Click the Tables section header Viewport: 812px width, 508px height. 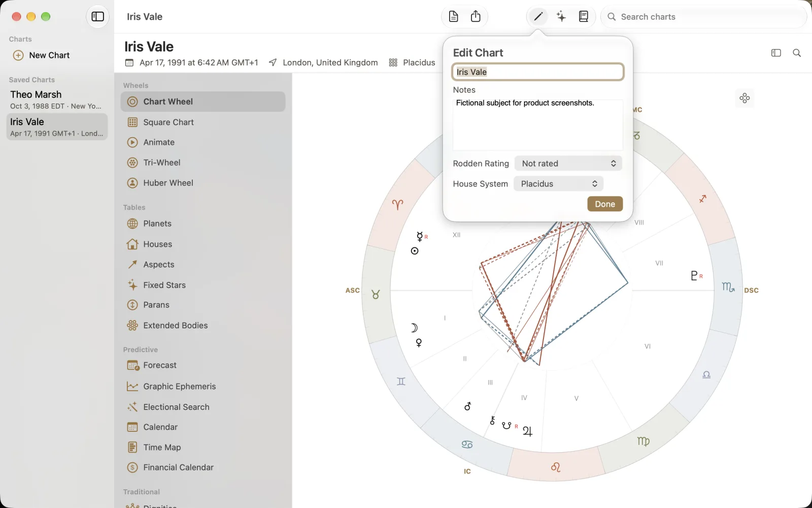(134, 207)
